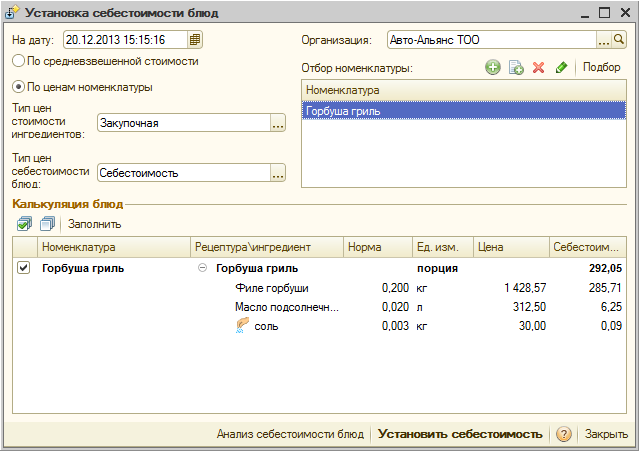Click the uncheck all dishes icon
This screenshot has width=639, height=451.
[46, 224]
